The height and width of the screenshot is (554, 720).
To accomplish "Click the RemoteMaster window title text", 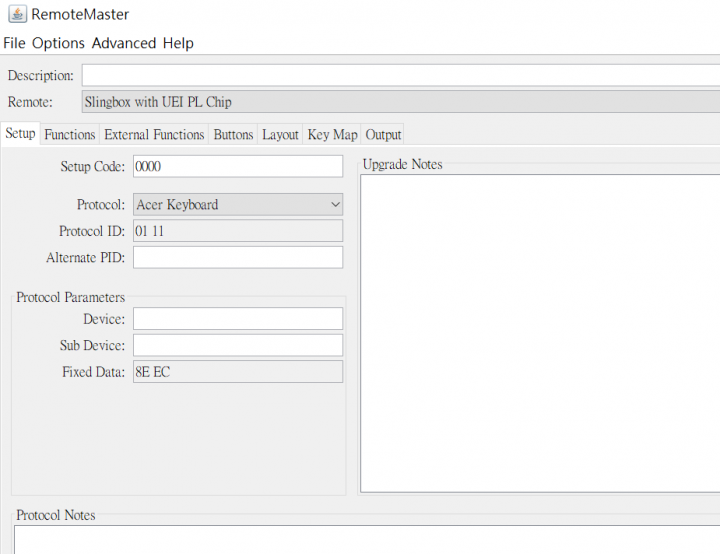I will click(80, 14).
